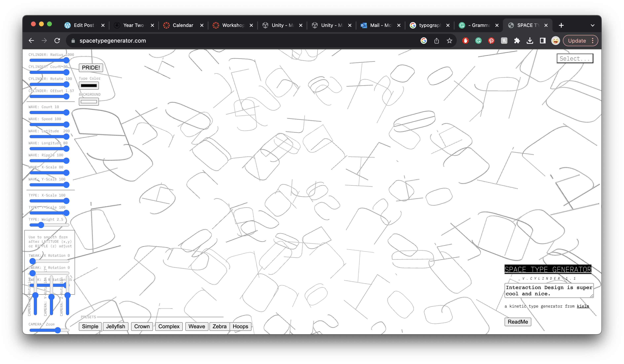Open the side panel icon

coord(543,41)
